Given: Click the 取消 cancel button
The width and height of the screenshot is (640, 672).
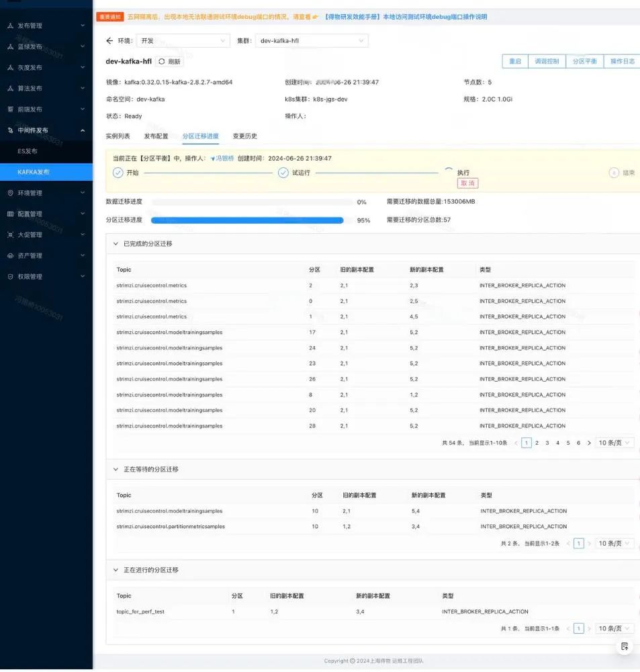Looking at the screenshot, I should coord(467,183).
